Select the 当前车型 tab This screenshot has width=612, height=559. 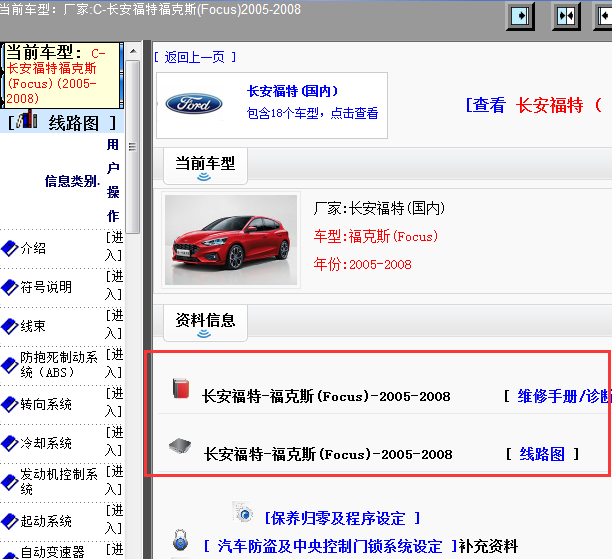click(x=205, y=166)
